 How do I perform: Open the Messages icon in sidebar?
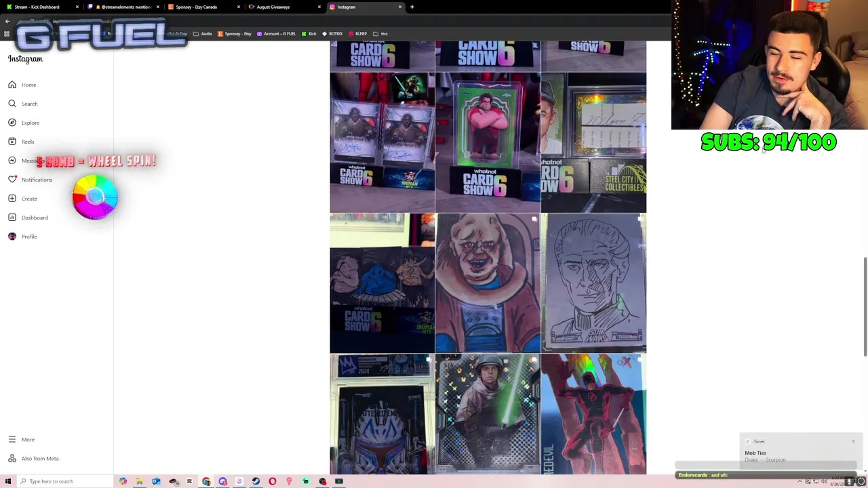12,161
